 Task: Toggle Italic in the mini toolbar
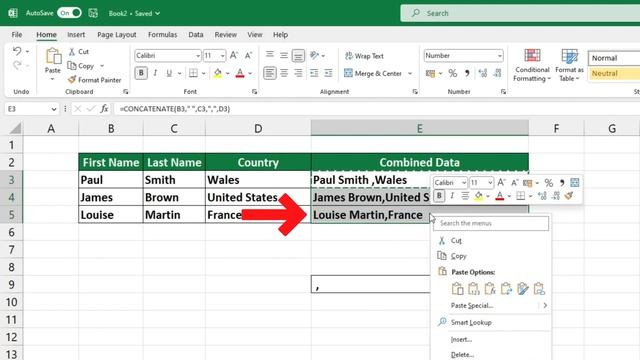point(452,196)
